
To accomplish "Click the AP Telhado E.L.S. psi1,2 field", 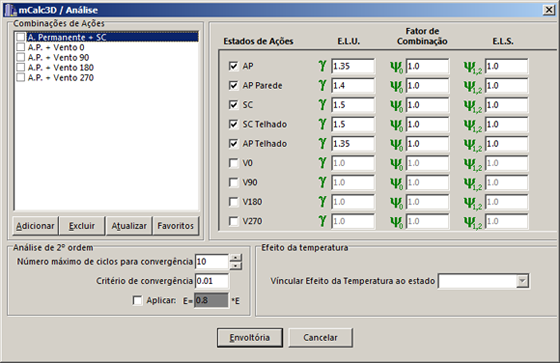I will (506, 144).
